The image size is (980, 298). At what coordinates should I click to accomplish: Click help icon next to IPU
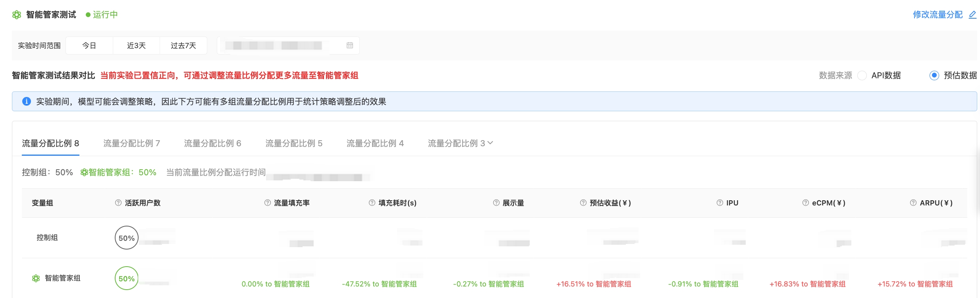720,203
